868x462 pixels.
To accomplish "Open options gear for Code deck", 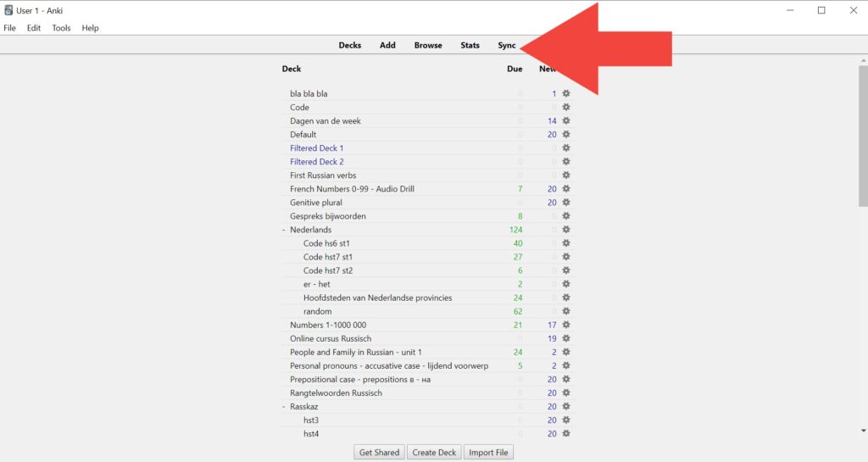I will point(565,108).
